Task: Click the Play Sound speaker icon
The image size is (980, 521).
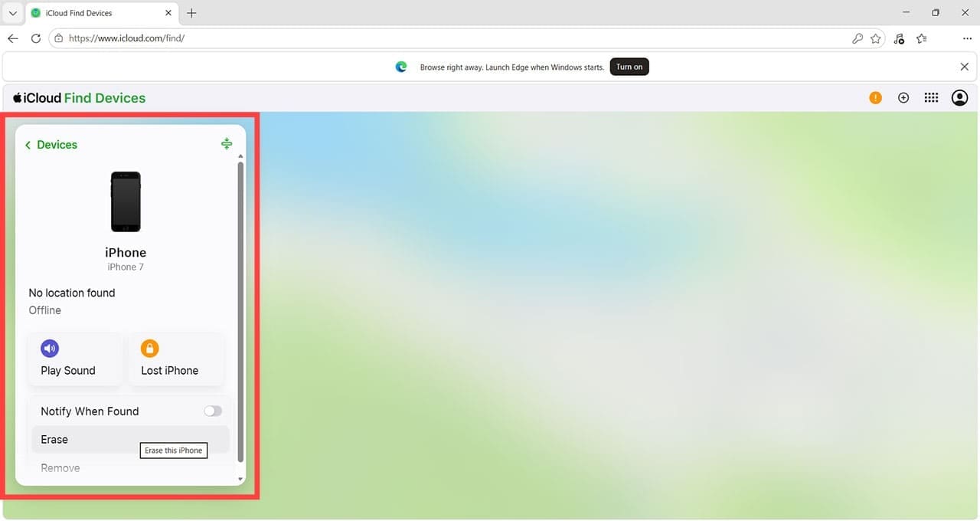Action: (x=50, y=349)
